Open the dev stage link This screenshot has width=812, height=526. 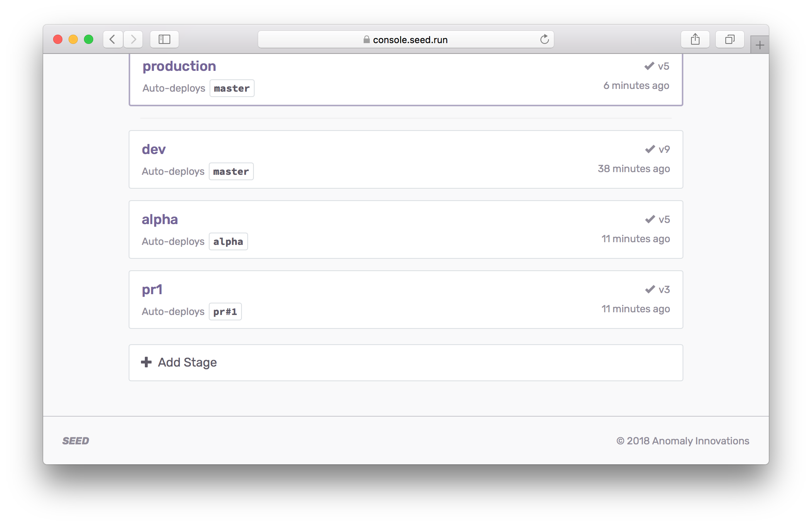154,149
